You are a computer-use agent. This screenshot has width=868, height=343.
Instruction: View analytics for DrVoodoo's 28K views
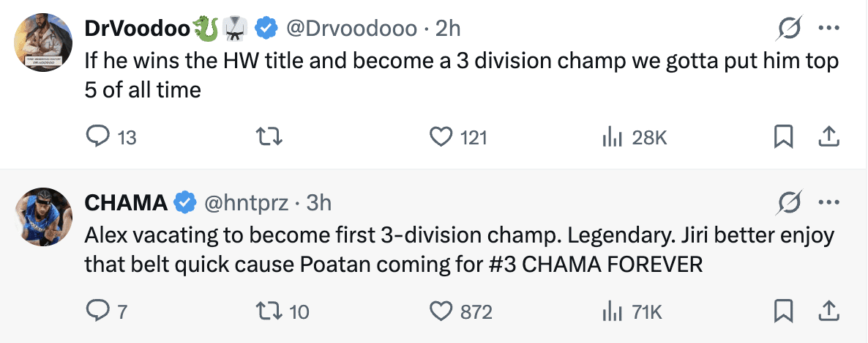611,136
